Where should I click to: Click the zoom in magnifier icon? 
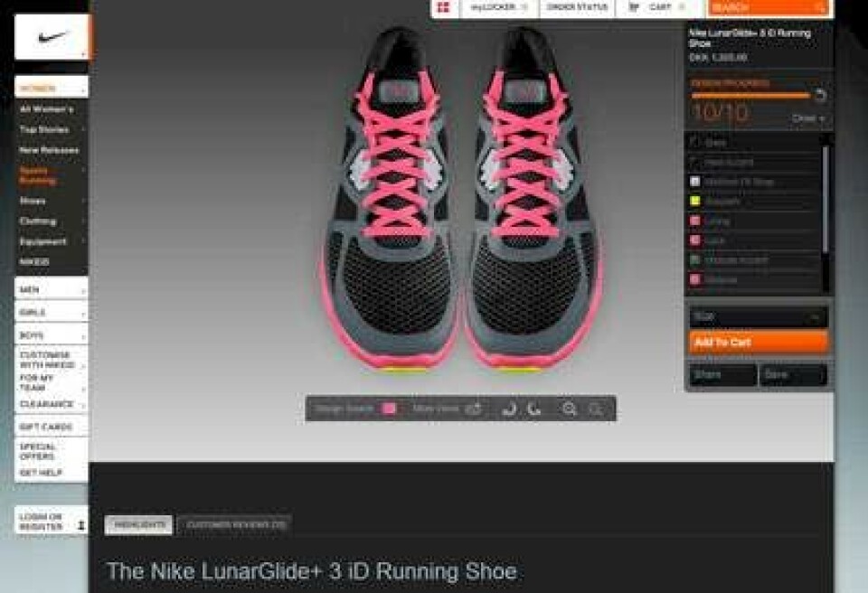pyautogui.click(x=569, y=409)
